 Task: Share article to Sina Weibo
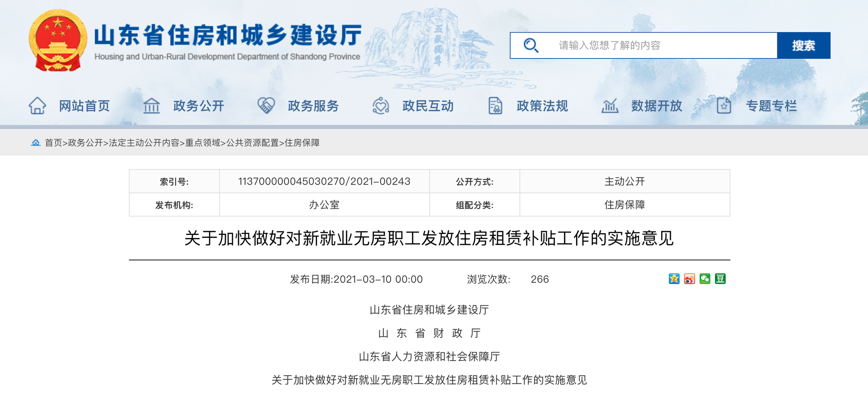pos(690,279)
